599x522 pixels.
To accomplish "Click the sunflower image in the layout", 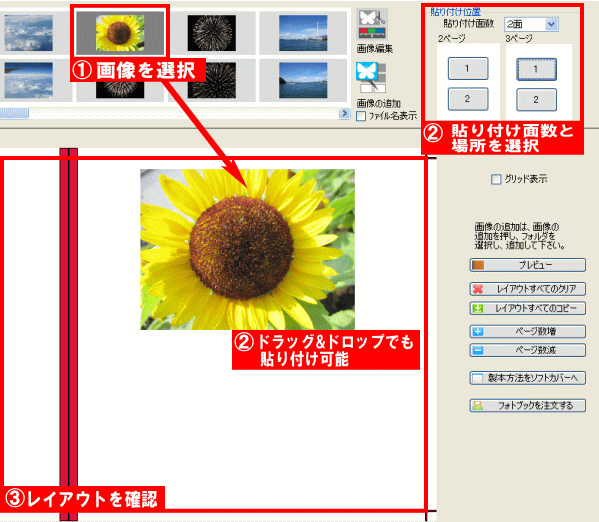I will [248, 250].
